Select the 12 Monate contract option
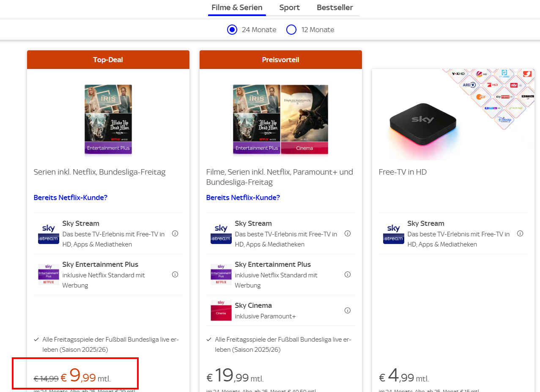This screenshot has height=392, width=540. coord(291,30)
